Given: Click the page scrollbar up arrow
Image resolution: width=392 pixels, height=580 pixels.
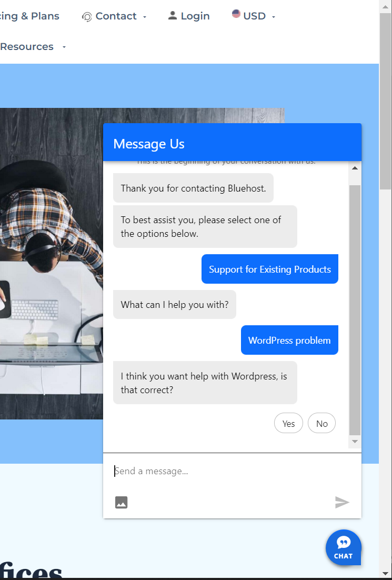Looking at the screenshot, I should pyautogui.click(x=385, y=6).
